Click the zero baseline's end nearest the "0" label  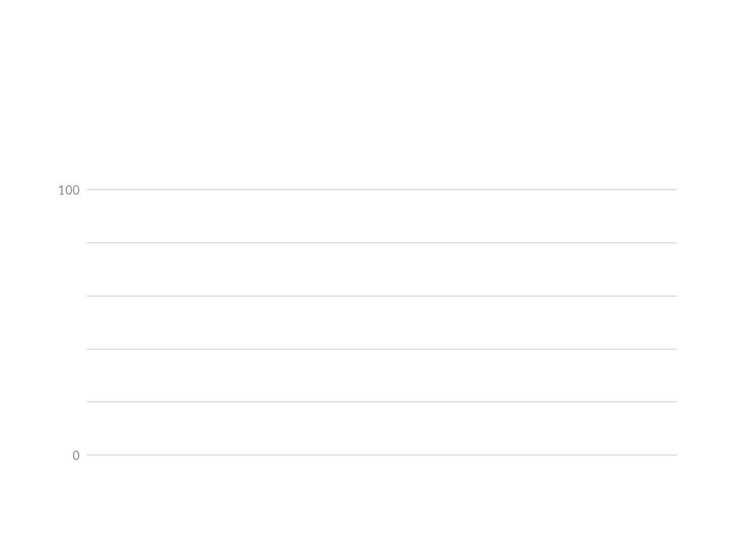pyautogui.click(x=89, y=455)
